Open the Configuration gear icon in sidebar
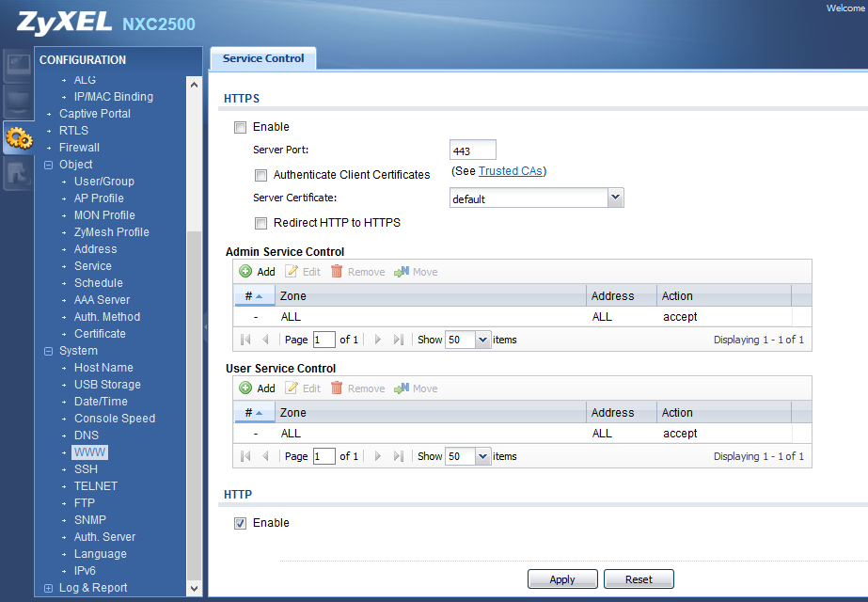The height and width of the screenshot is (602, 868). 18,138
